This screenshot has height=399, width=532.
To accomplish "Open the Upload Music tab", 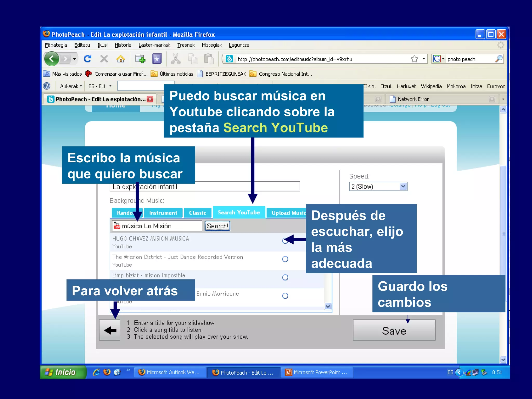I will click(x=286, y=213).
